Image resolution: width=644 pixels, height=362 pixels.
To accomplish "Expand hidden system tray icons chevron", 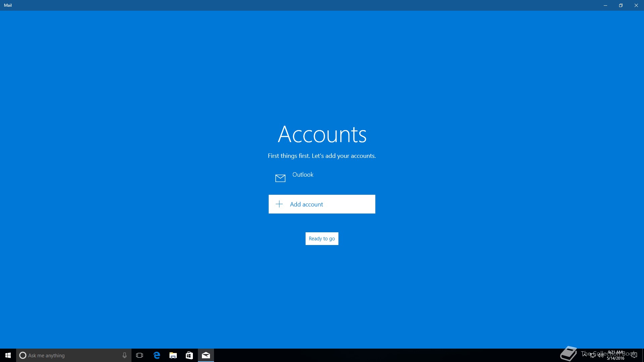I will tap(585, 355).
